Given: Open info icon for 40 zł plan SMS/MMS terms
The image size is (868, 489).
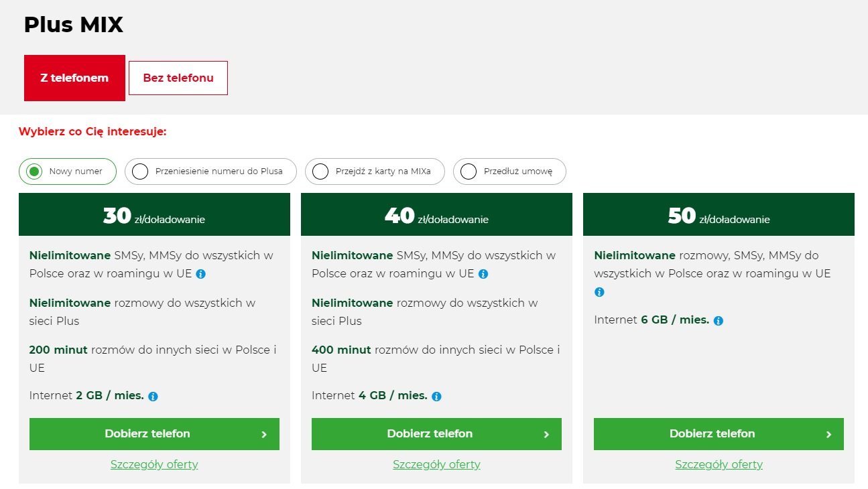Looking at the screenshot, I should [x=483, y=274].
